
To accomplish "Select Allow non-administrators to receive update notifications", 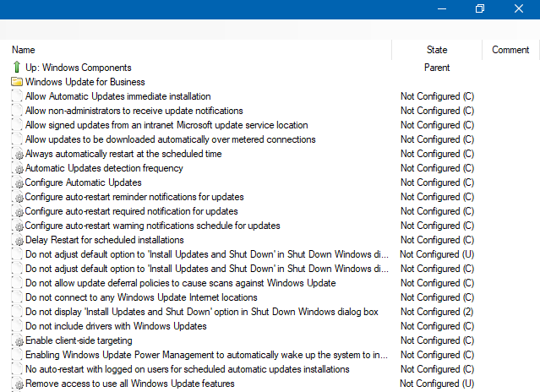I will (x=134, y=111).
